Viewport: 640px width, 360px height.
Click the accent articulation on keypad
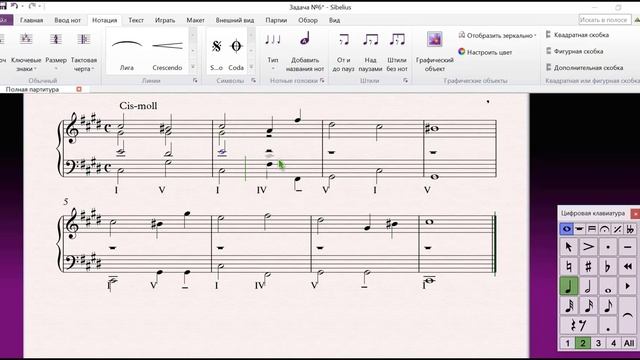588,247
